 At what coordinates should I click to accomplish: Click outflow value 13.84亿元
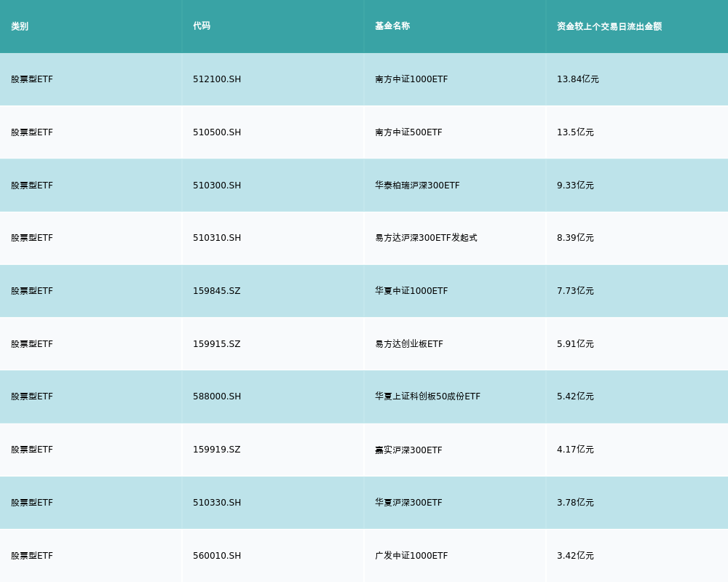pos(577,79)
